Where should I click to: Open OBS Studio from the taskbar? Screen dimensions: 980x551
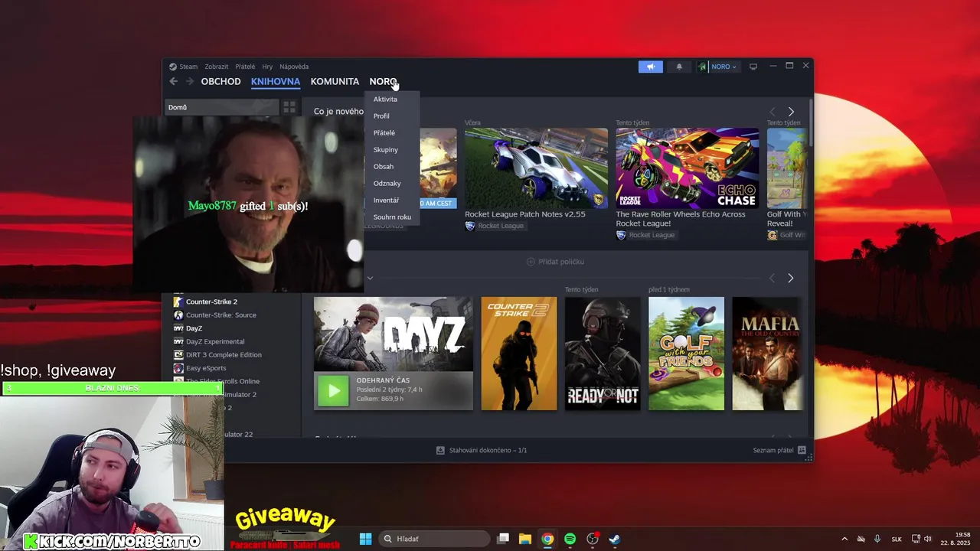pyautogui.click(x=592, y=539)
